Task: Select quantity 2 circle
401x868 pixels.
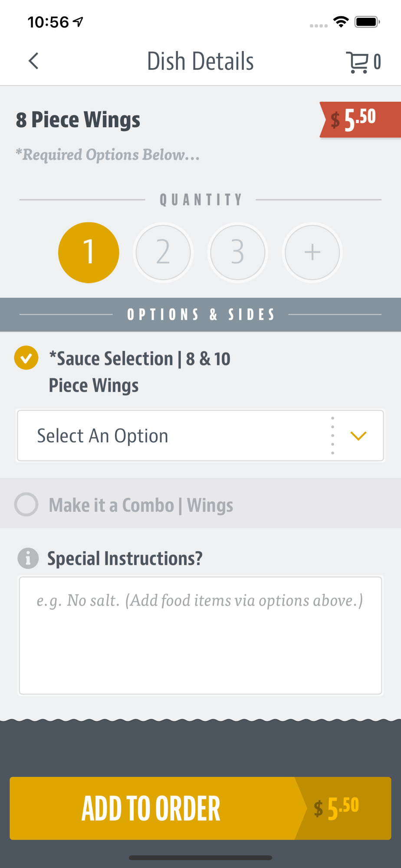Action: tap(163, 252)
